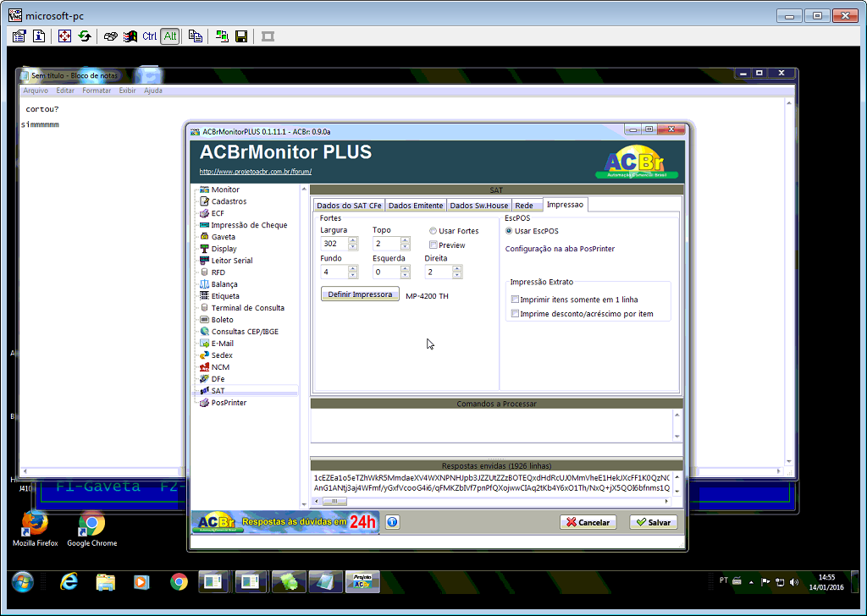867x616 pixels.
Task: Open Action Center flag in tray
Action: [765, 582]
